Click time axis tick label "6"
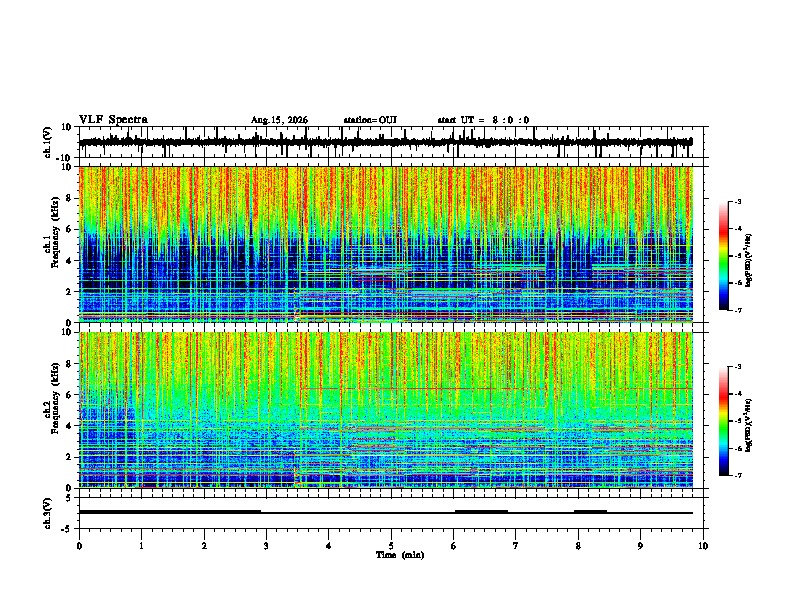792x612 pixels. pos(454,546)
